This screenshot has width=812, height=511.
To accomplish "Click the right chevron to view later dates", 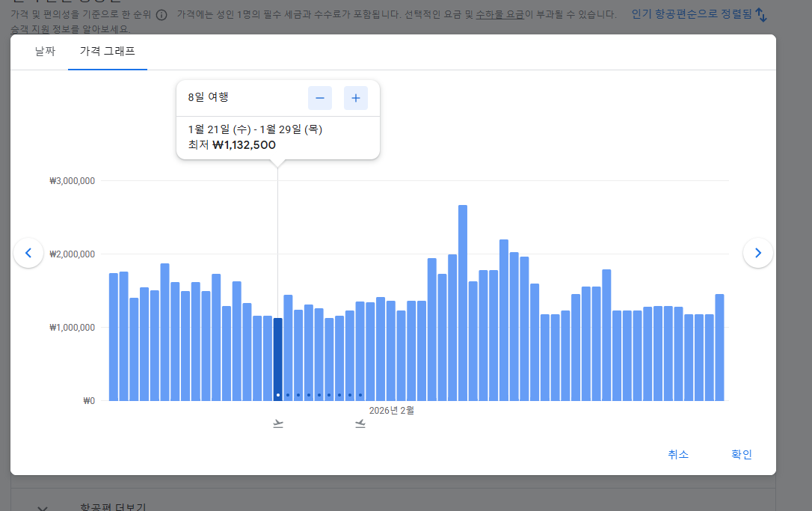I will (758, 253).
